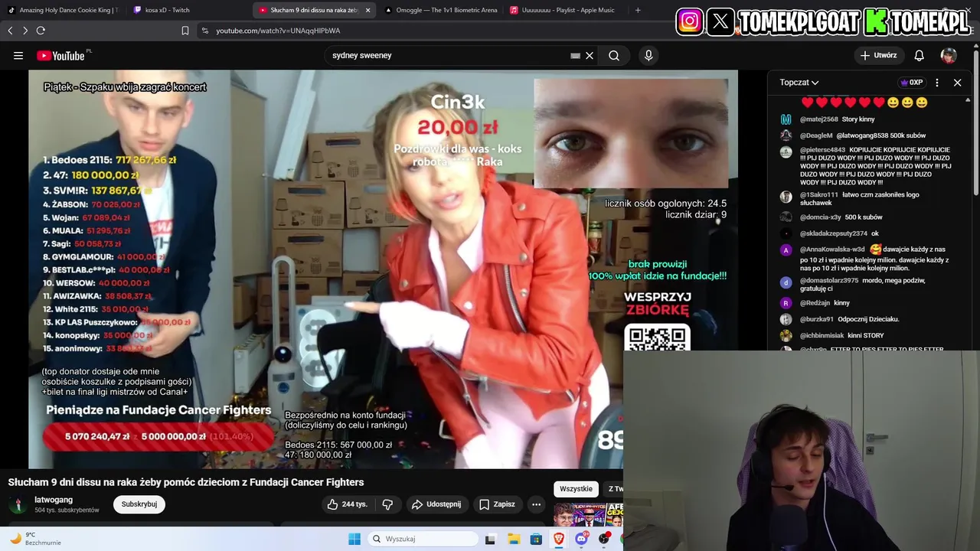This screenshot has width=980, height=551.
Task: Click @AnnaKowalska-w3d chat username
Action: 832,249
